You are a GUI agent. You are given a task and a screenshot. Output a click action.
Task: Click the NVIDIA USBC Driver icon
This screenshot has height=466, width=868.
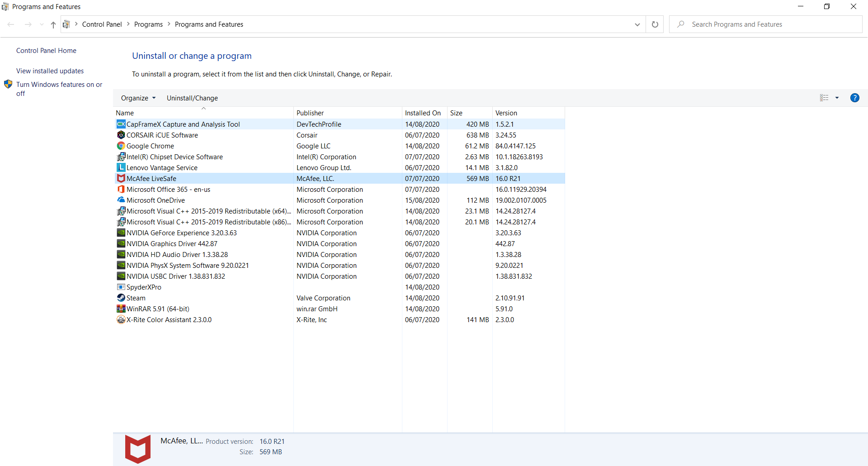pos(121,276)
